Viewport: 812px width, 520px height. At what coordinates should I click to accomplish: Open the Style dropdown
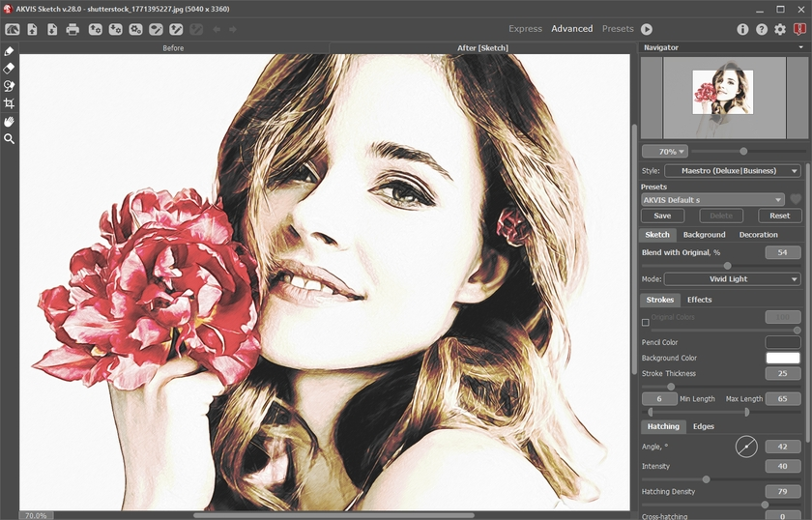[x=732, y=171]
